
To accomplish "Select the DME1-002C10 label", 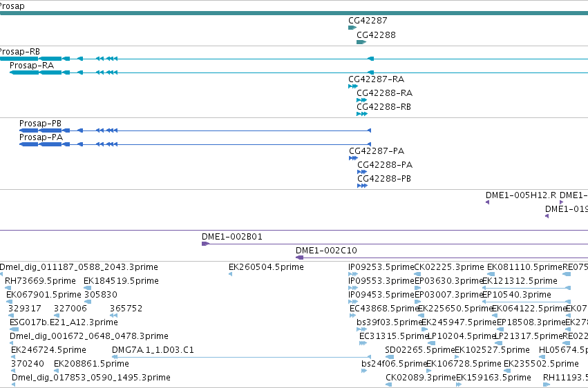I will 326,251.
